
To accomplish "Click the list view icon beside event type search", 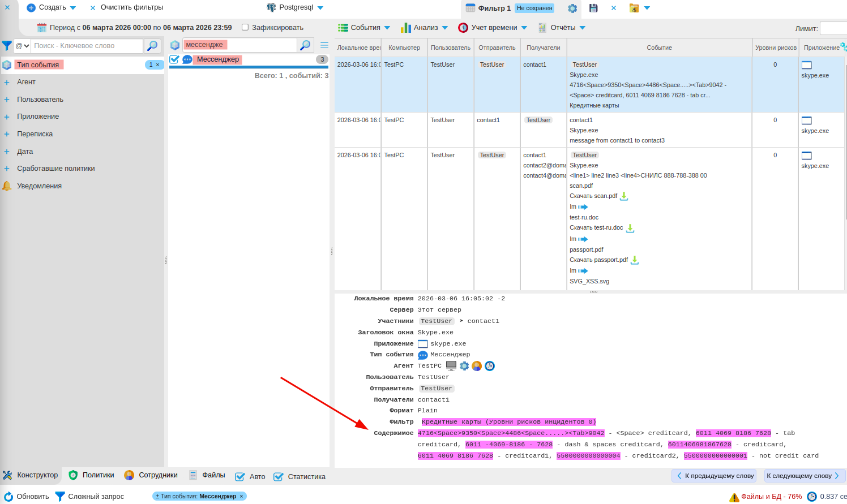I will pos(324,45).
